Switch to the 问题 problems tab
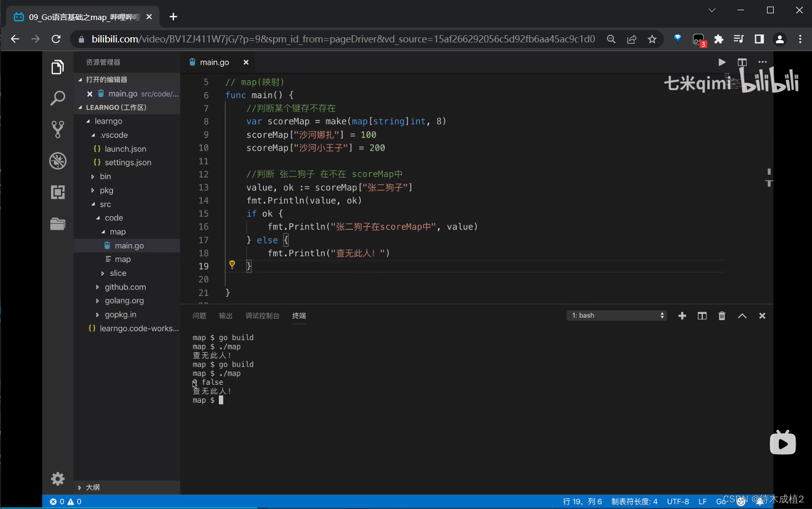The width and height of the screenshot is (812, 509). (x=199, y=316)
